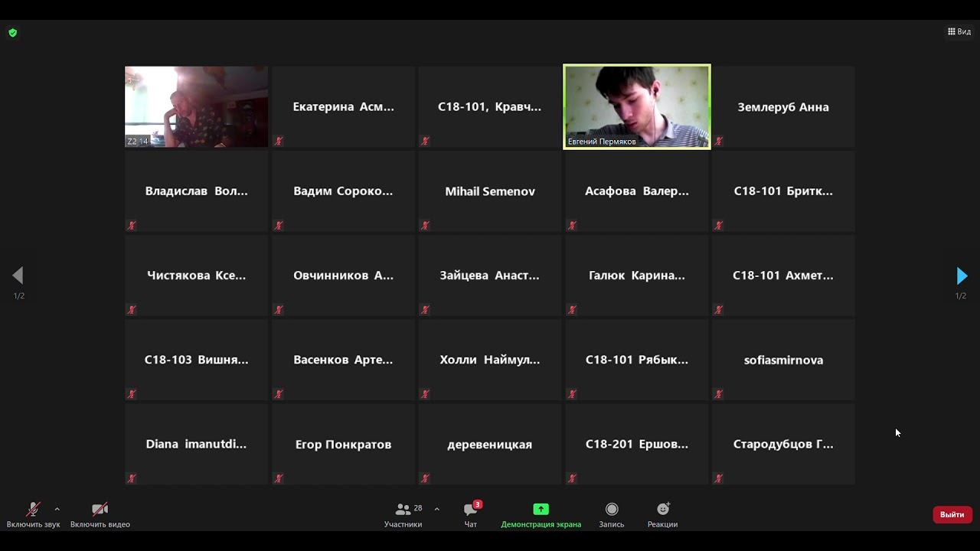The width and height of the screenshot is (980, 551).
Task: Select participant name Зайцева Анаст...
Action: [490, 275]
